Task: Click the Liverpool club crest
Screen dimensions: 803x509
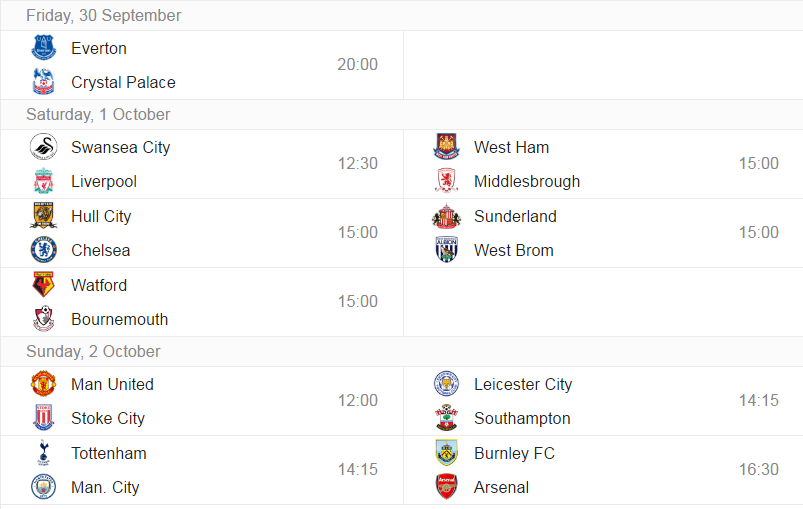Action: 44,181
